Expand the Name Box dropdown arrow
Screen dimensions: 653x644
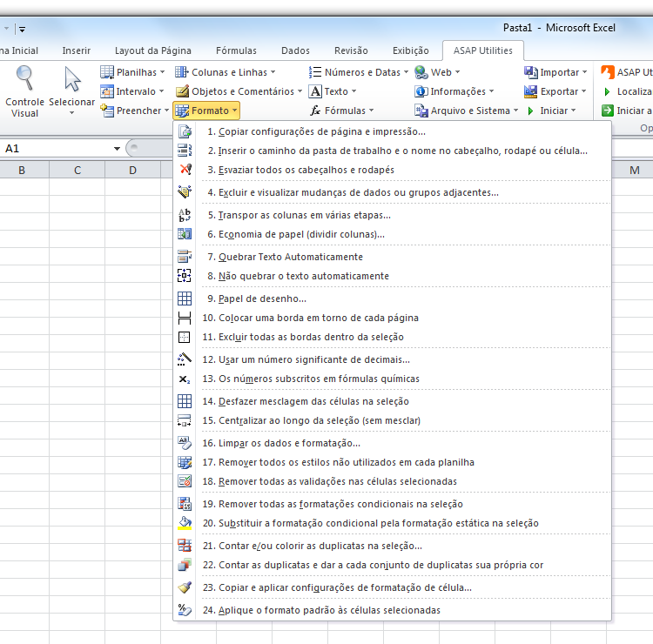pos(117,149)
